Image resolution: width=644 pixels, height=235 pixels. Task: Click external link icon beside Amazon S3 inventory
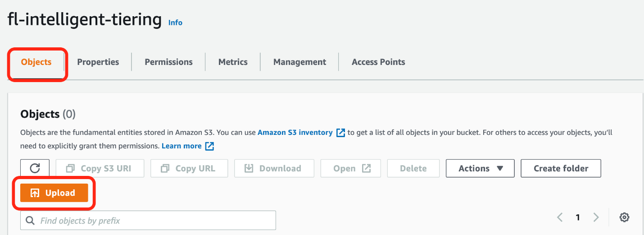[x=340, y=133]
